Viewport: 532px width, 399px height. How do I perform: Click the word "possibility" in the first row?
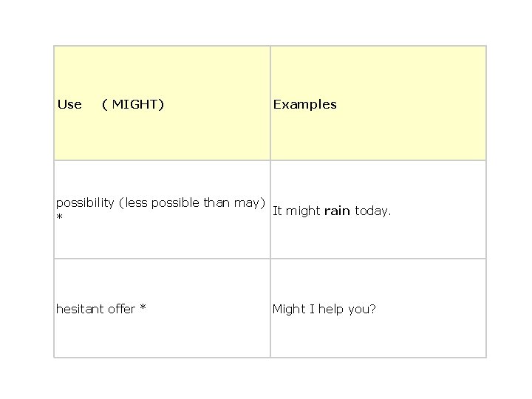tap(85, 203)
